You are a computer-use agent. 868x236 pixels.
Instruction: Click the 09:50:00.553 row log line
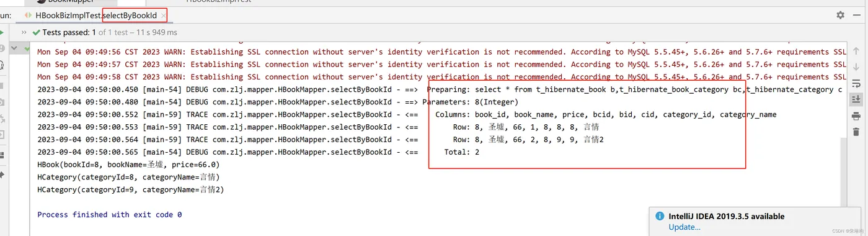click(x=318, y=127)
